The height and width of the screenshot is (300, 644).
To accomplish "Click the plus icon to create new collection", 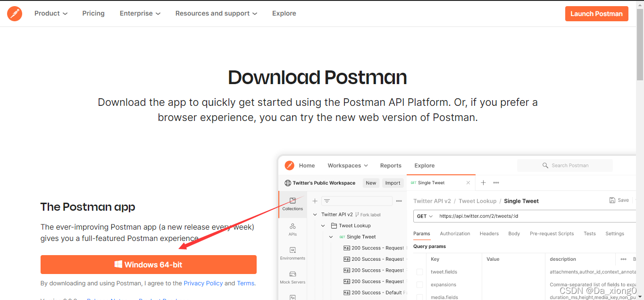I will click(x=315, y=201).
